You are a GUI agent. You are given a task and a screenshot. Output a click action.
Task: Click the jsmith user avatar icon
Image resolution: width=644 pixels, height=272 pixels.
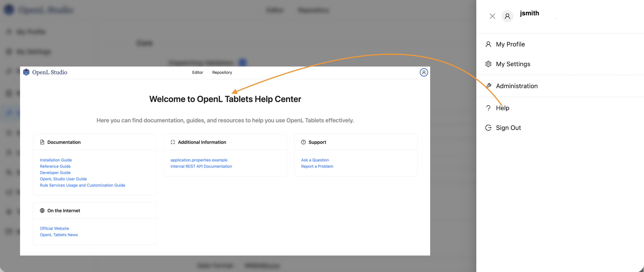click(507, 16)
